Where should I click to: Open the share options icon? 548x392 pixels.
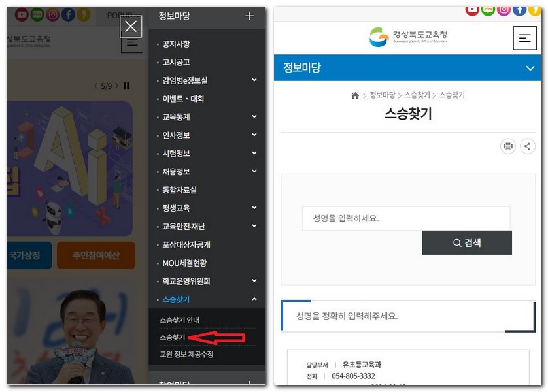point(528,146)
